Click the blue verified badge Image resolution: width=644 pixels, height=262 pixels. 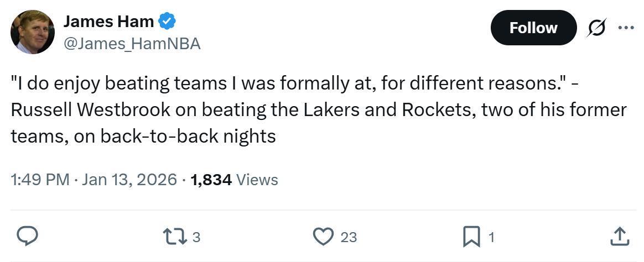[167, 22]
